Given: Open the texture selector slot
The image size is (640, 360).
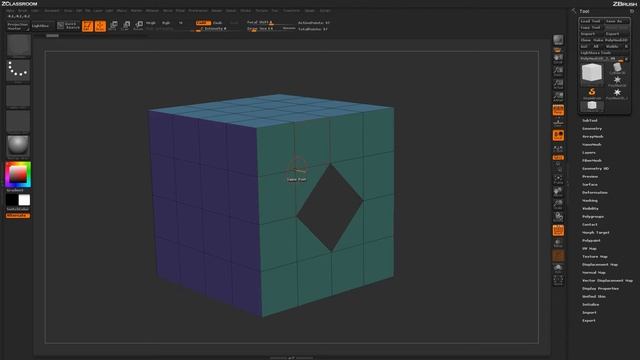Looking at the screenshot, I should click(18, 121).
